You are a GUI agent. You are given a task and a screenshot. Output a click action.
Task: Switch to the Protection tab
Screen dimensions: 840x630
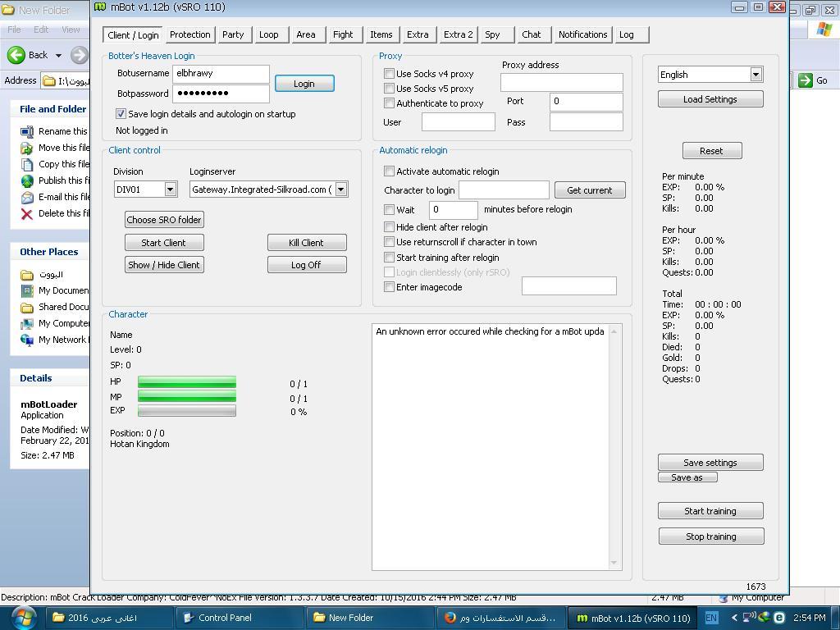tap(190, 34)
